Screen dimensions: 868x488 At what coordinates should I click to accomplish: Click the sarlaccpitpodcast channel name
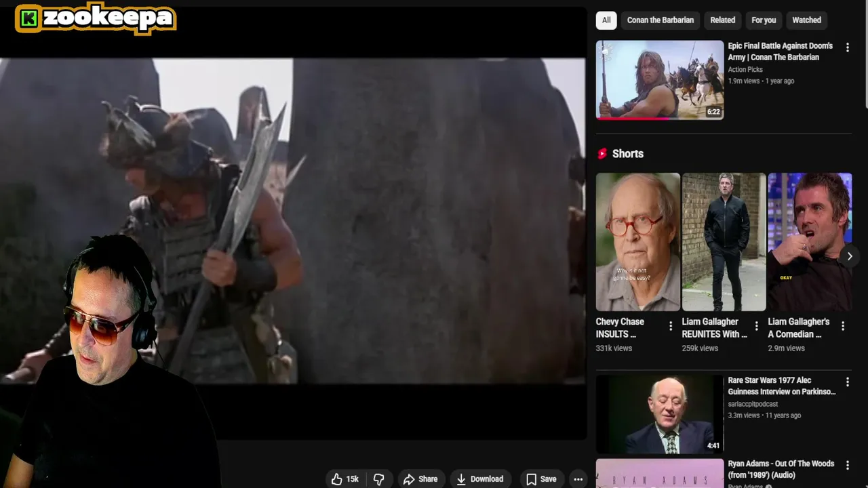(x=753, y=404)
